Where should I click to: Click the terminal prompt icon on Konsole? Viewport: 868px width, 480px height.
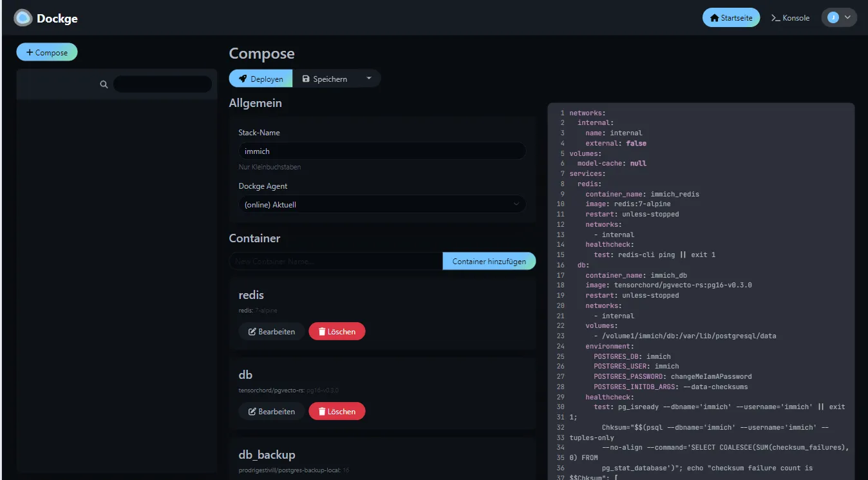pos(775,18)
